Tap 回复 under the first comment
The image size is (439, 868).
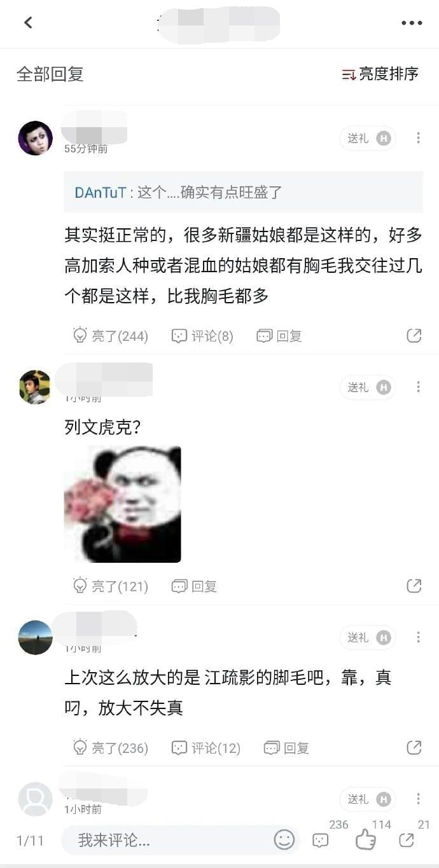coord(279,336)
